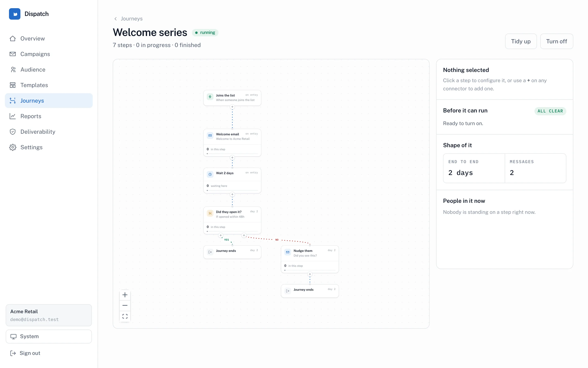This screenshot has width=588, height=368.
Task: Open Settings in the sidebar
Action: pos(49,147)
